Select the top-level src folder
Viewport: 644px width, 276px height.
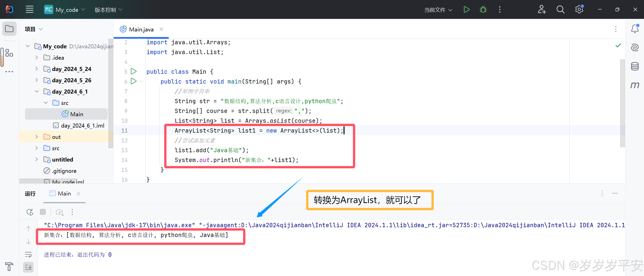click(x=52, y=148)
